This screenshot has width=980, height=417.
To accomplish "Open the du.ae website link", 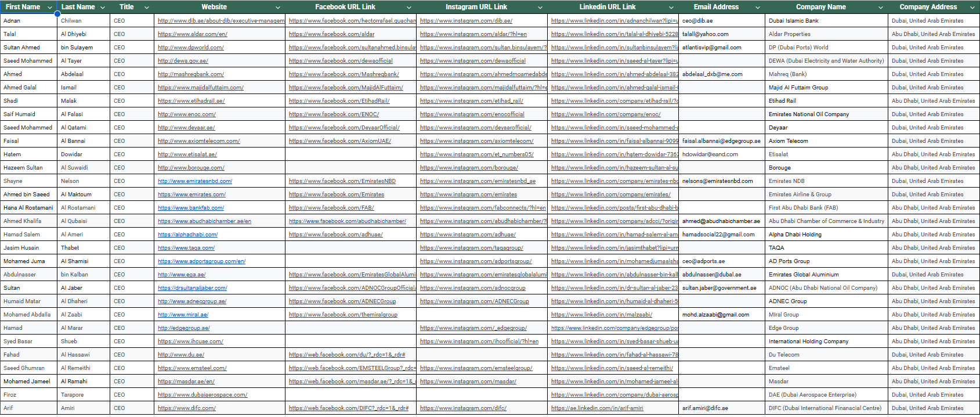I will pyautogui.click(x=181, y=355).
